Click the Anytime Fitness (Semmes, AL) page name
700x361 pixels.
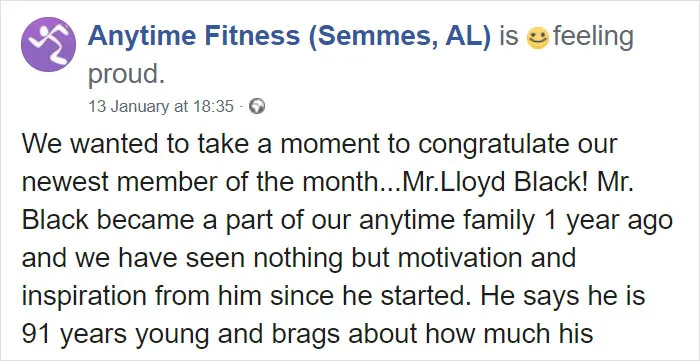coord(289,36)
